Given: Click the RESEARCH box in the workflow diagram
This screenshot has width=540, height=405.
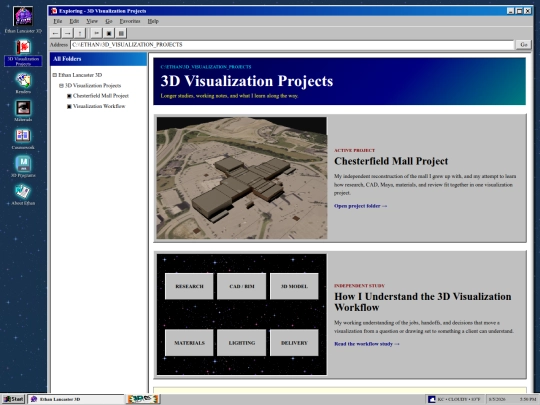Looking at the screenshot, I should tap(189, 287).
